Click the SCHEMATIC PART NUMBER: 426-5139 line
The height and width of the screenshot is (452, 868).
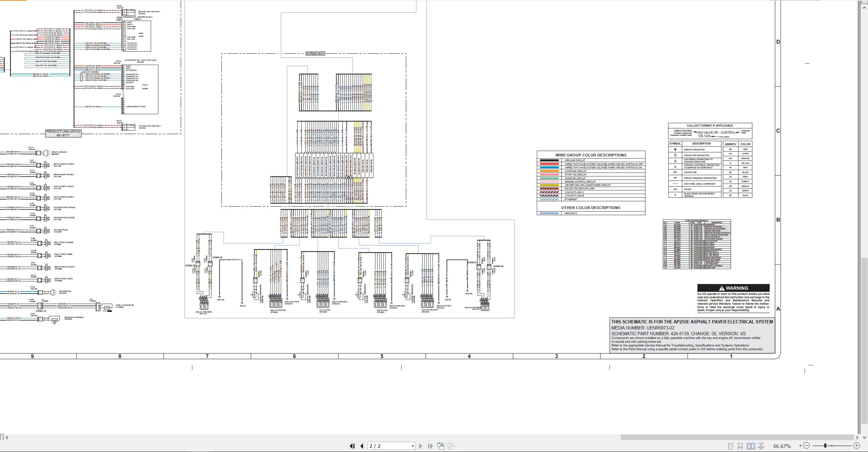coord(678,334)
